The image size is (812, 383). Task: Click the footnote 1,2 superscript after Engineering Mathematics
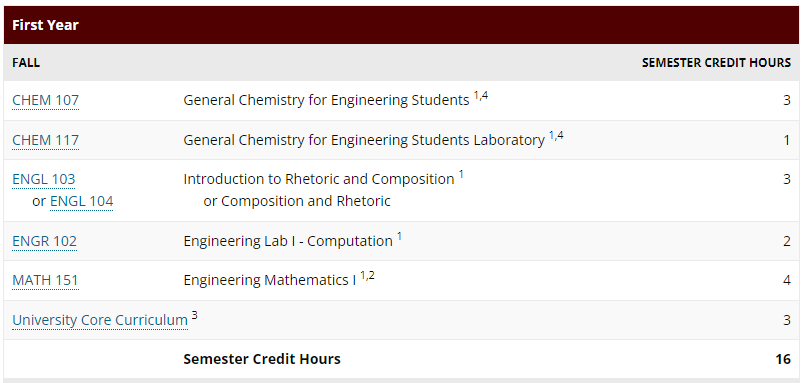[x=367, y=275]
